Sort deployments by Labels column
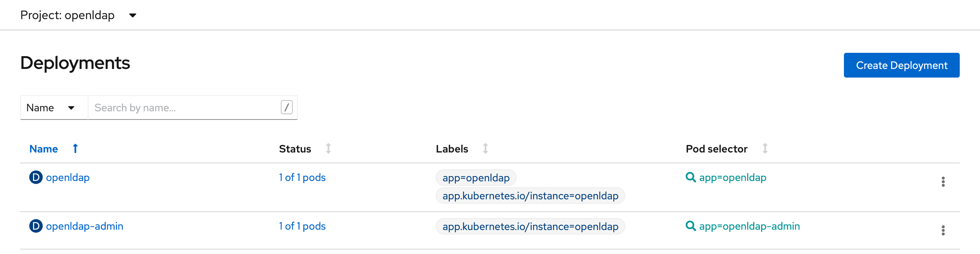Image resolution: width=980 pixels, height=254 pixels. 485,149
